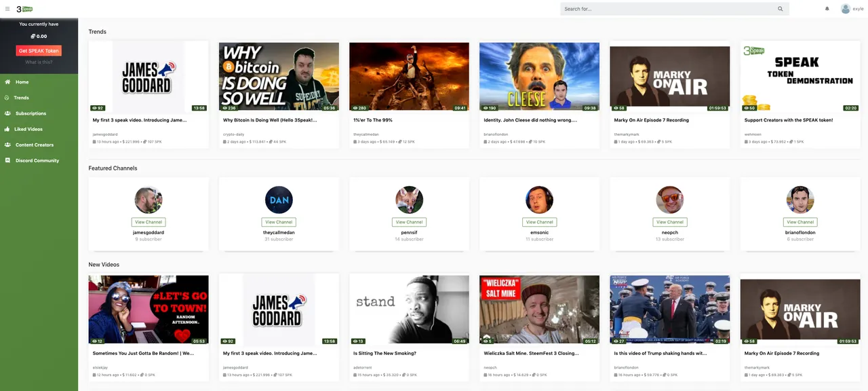The image size is (868, 391).
Task: Open Discord Community in sidebar
Action: [x=39, y=161]
